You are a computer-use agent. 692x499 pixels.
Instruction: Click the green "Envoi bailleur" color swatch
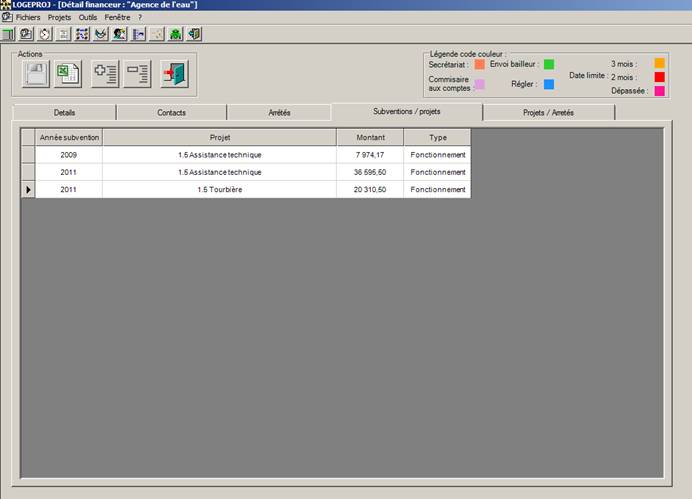coord(549,64)
